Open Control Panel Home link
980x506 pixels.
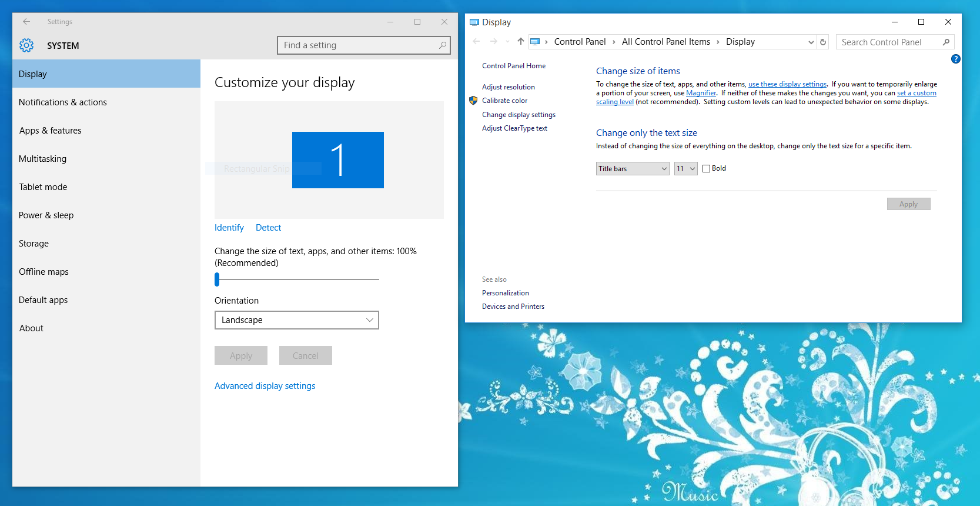514,66
